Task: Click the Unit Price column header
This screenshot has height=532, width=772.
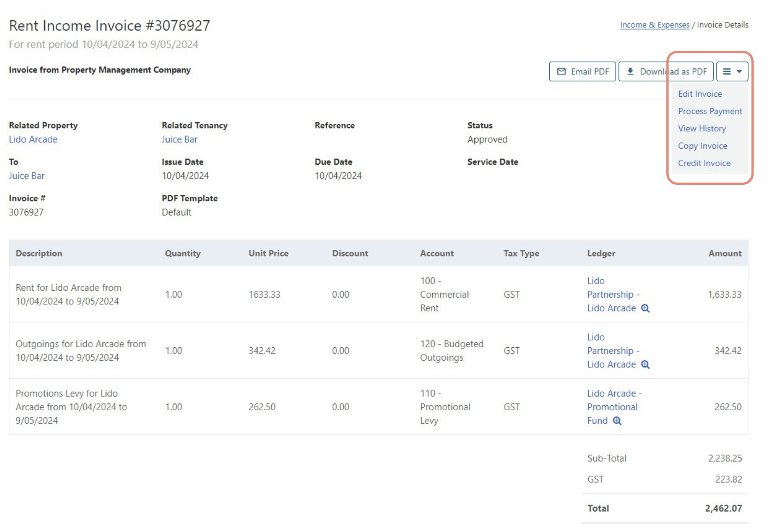Action: pyautogui.click(x=268, y=253)
